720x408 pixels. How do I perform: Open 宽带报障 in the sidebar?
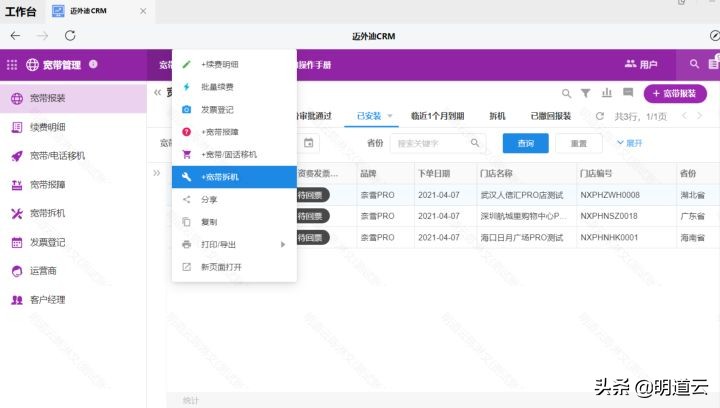[73, 185]
